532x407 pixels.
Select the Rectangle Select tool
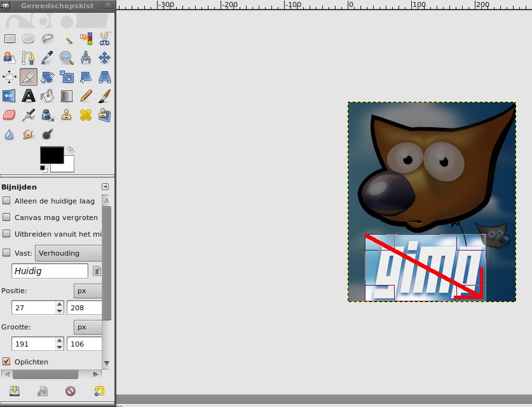tap(10, 39)
